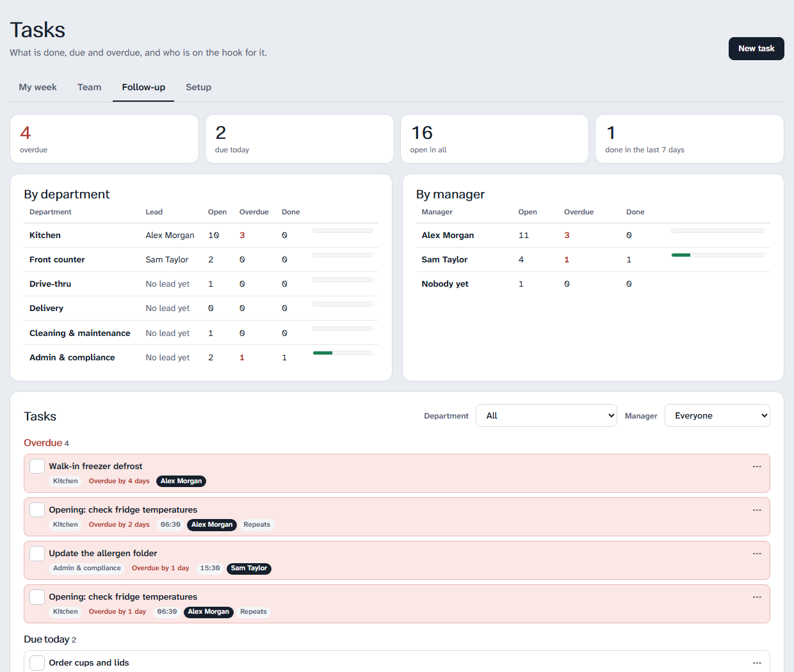This screenshot has width=794, height=672.
Task: Click the Update the allergen folder title
Action: [103, 554]
